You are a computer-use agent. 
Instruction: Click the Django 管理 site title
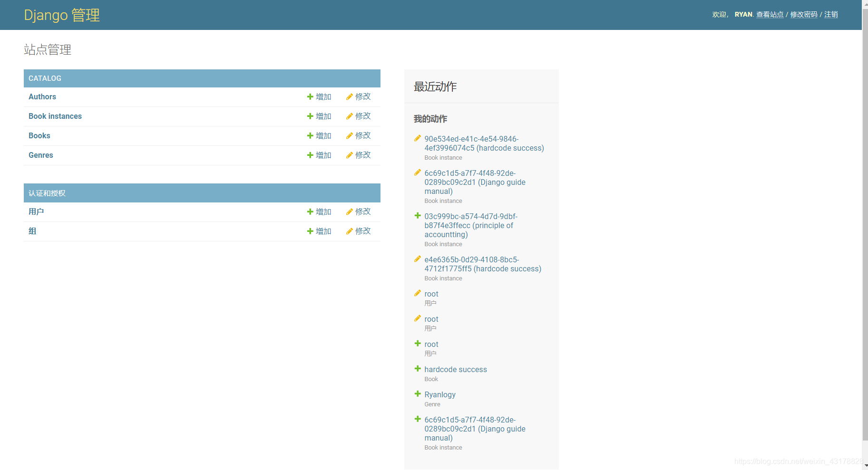coord(62,15)
